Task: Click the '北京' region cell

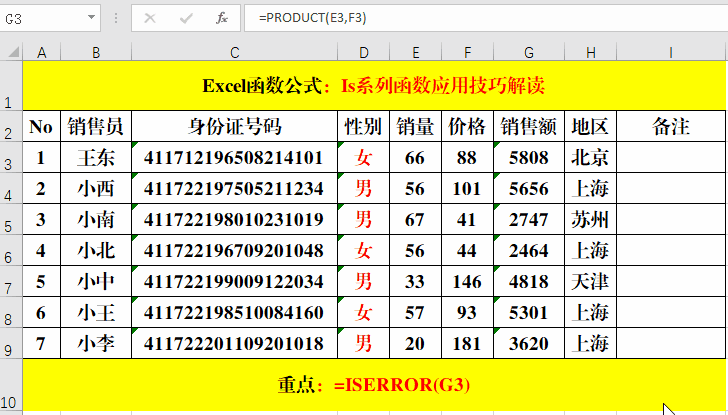Action: [591, 157]
